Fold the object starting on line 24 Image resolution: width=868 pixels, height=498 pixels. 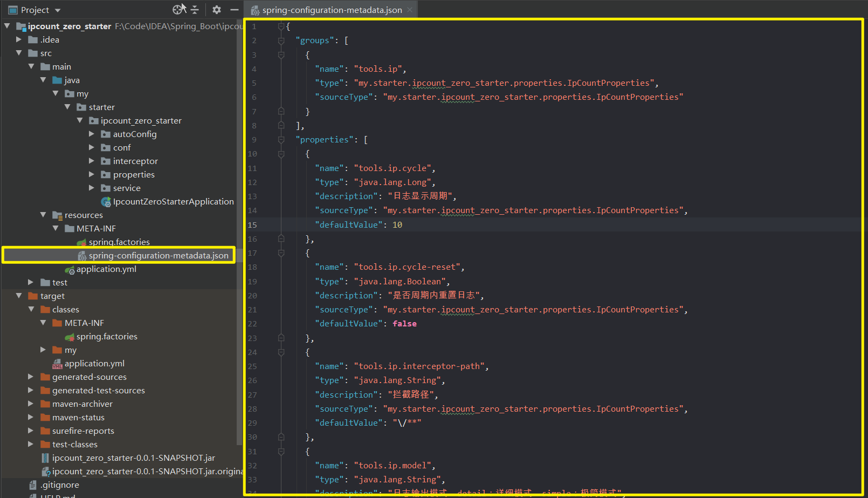[281, 352]
